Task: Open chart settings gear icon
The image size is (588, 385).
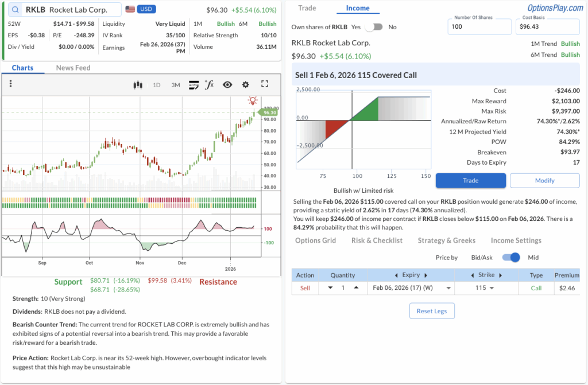Action: point(246,85)
